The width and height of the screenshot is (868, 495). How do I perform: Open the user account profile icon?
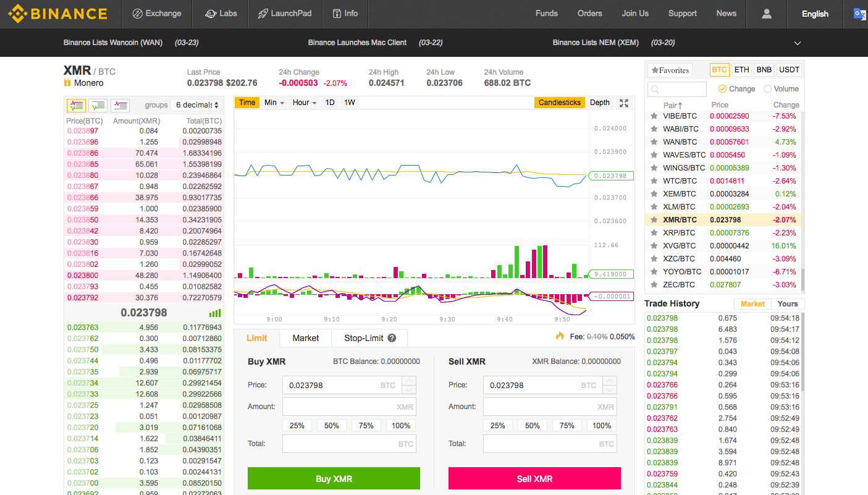[767, 14]
